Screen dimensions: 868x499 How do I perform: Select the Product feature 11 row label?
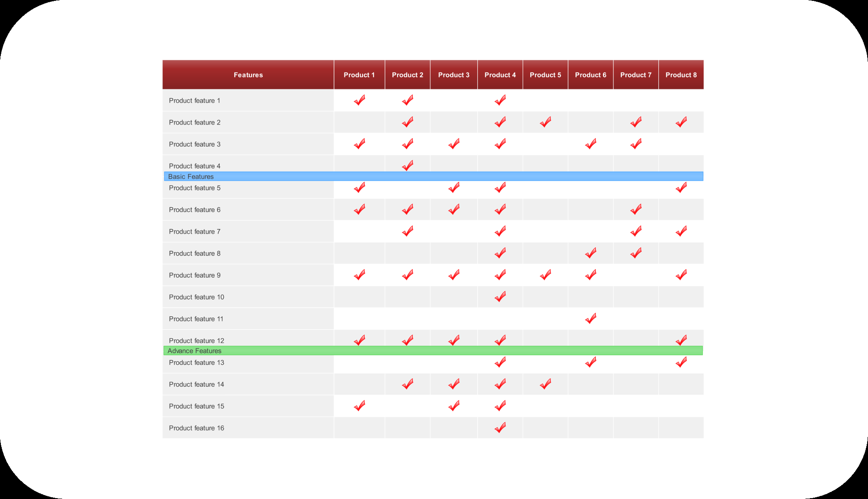[196, 319]
